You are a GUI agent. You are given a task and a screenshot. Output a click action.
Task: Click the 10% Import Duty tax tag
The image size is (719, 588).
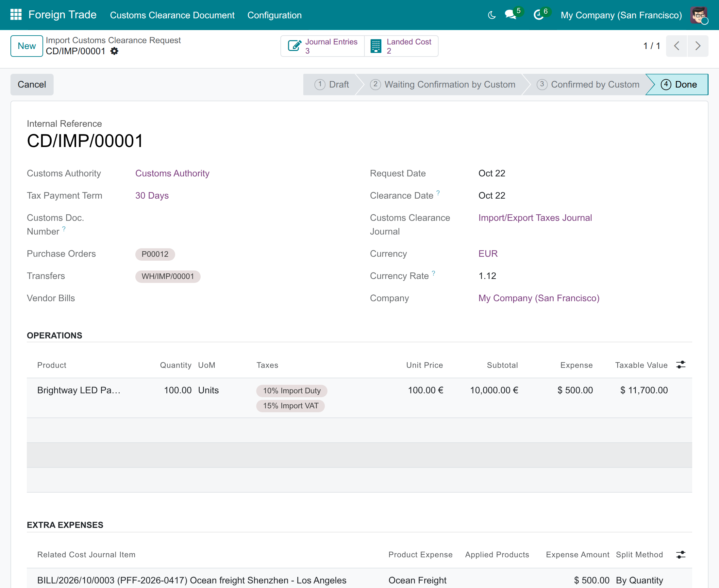pos(292,391)
